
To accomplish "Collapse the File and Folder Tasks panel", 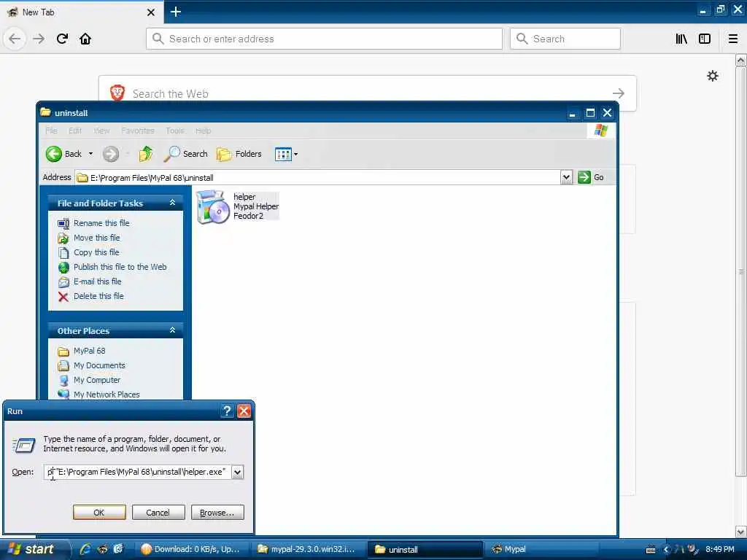I will coord(172,203).
